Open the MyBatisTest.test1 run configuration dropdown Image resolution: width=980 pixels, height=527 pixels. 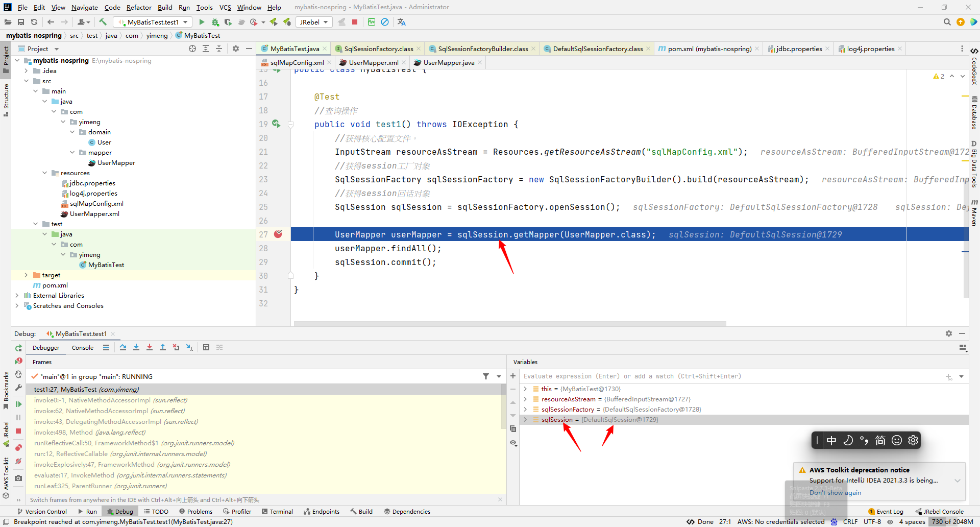click(x=153, y=22)
